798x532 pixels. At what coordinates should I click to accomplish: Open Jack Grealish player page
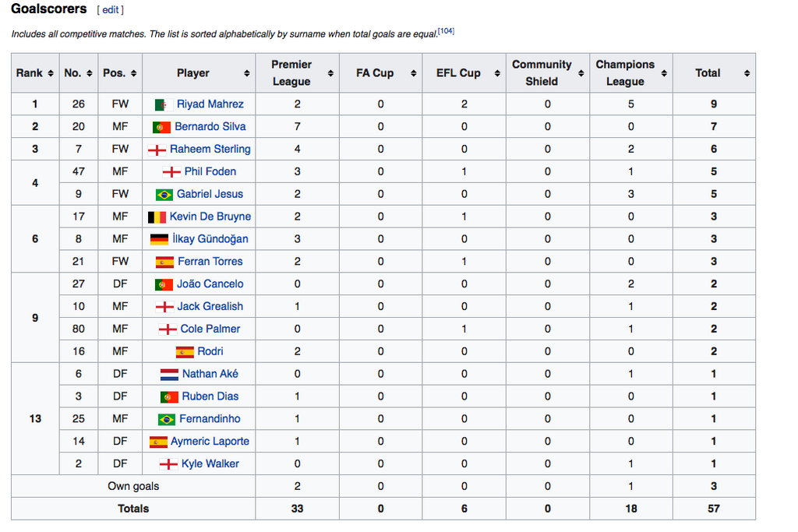pos(210,306)
